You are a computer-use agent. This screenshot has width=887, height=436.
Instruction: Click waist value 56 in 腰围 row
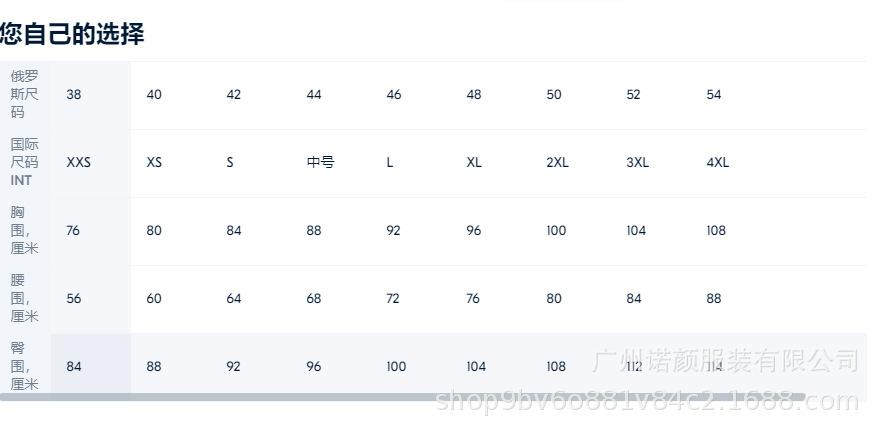(74, 299)
